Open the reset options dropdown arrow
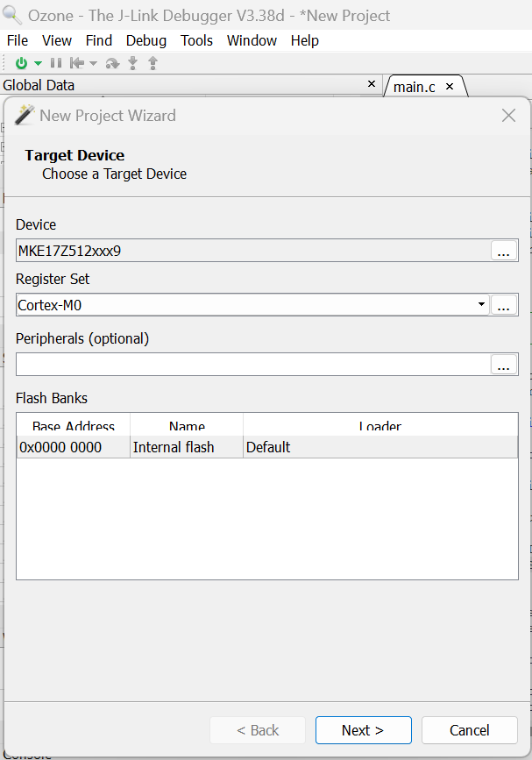 click(x=93, y=63)
